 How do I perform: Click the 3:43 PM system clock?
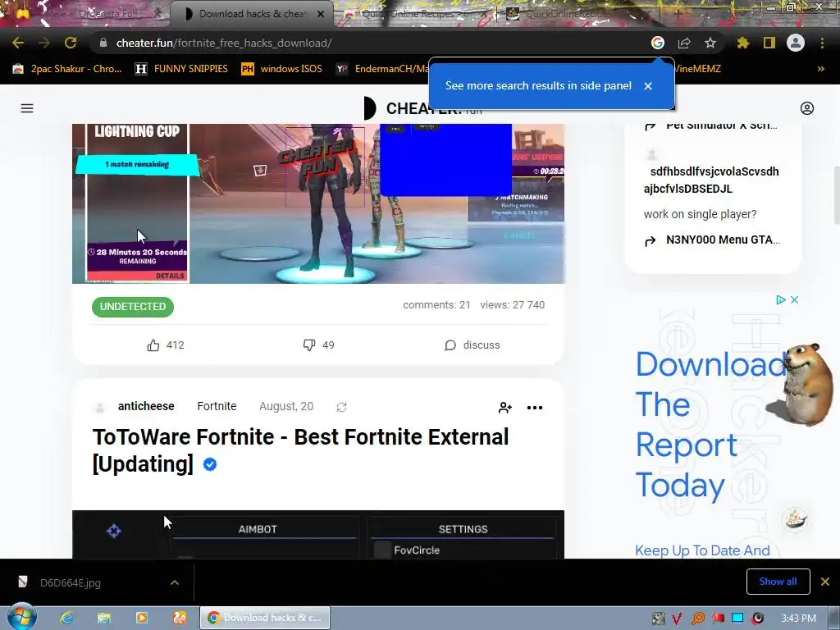(799, 619)
